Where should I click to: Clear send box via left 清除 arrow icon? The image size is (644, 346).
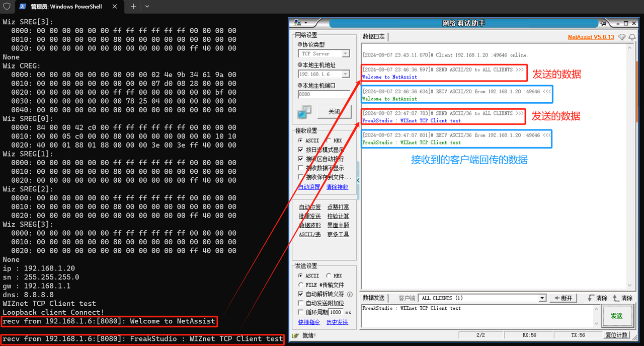click(x=591, y=298)
